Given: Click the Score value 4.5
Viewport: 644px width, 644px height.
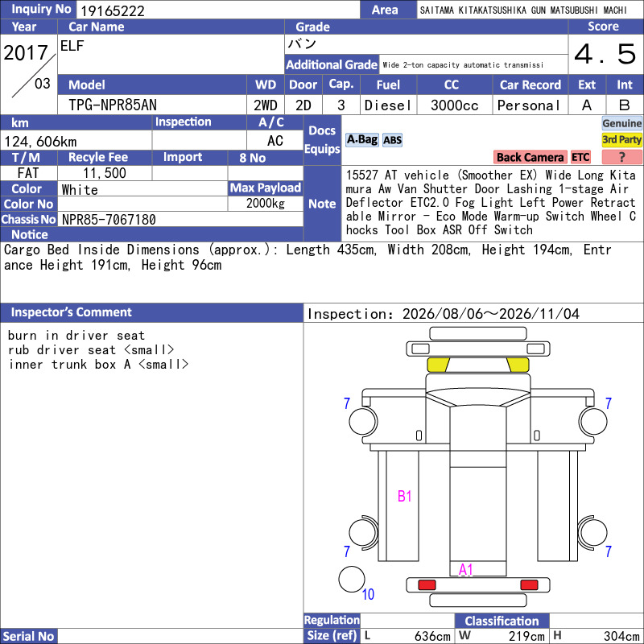Looking at the screenshot, I should click(605, 54).
